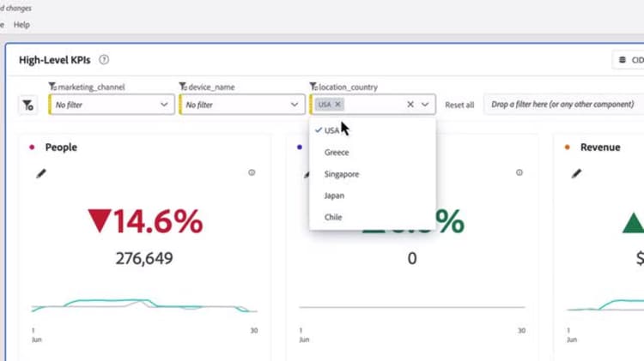The width and height of the screenshot is (644, 361).
Task: Open the marketing_channel filter dropdown
Action: 112,105
